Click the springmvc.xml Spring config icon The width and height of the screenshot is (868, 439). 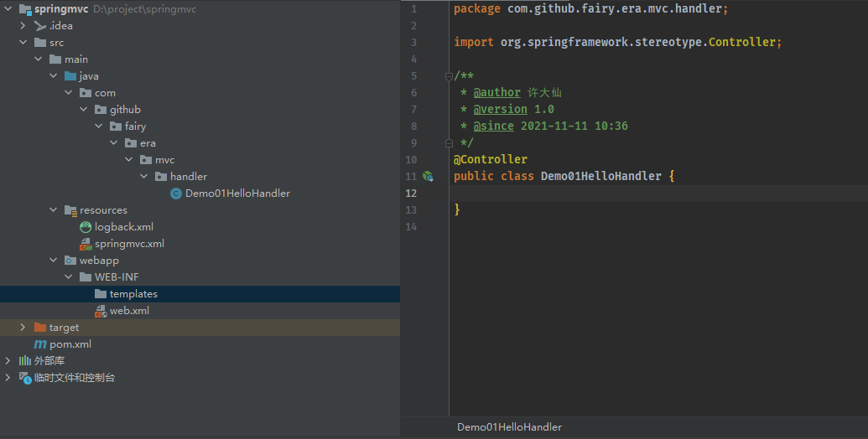pyautogui.click(x=86, y=244)
